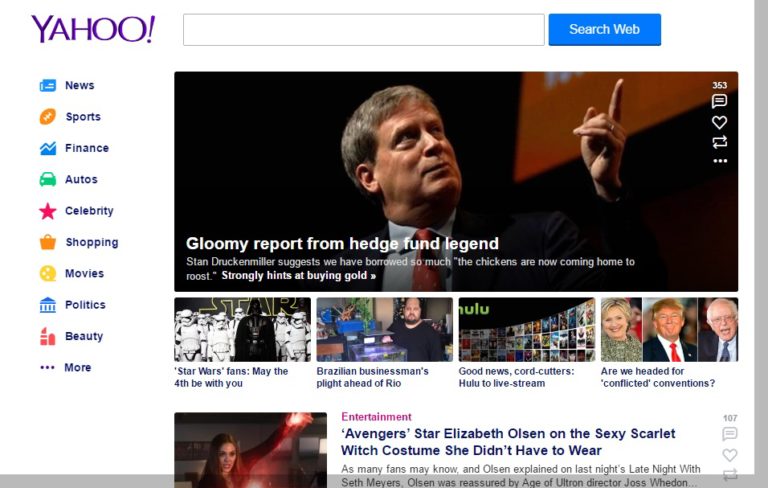Screen dimensions: 768x488
Task: Click the Movies reel icon
Action: [48, 273]
